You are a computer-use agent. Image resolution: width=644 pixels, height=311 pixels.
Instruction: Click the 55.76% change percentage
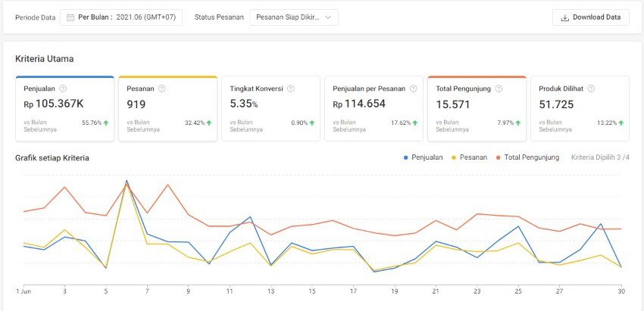pos(92,123)
